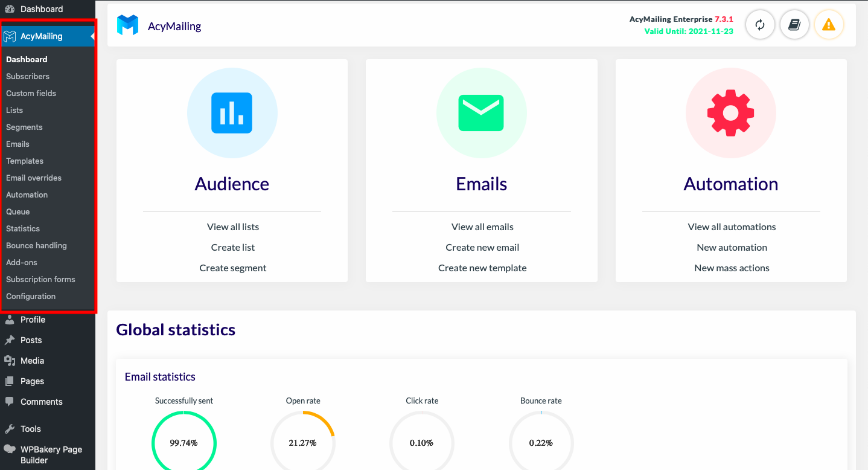
Task: Open Custom fields submenu item
Action: click(x=31, y=93)
